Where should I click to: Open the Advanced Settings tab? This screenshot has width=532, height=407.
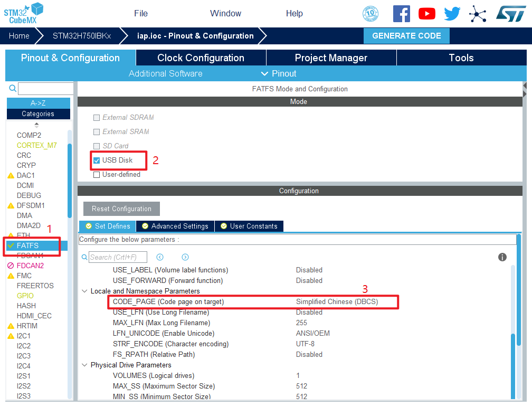(175, 226)
